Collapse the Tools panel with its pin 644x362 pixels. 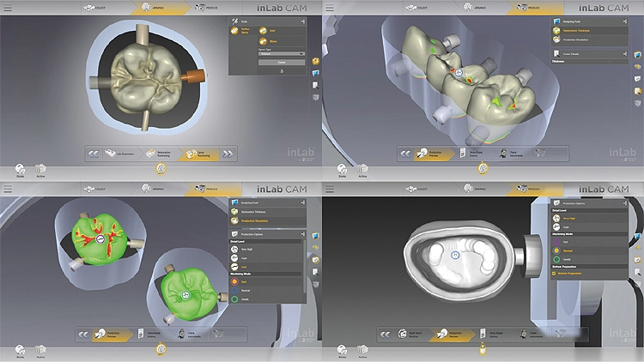[303, 21]
